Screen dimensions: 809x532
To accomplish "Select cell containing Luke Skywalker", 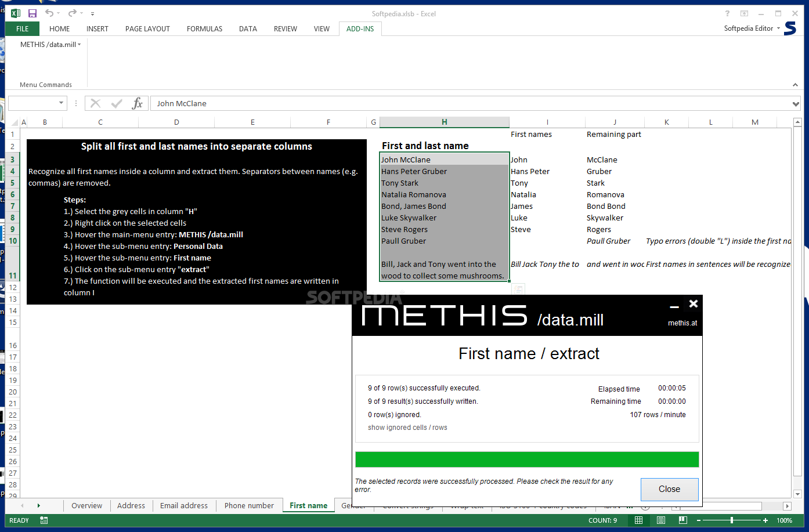I will (445, 218).
